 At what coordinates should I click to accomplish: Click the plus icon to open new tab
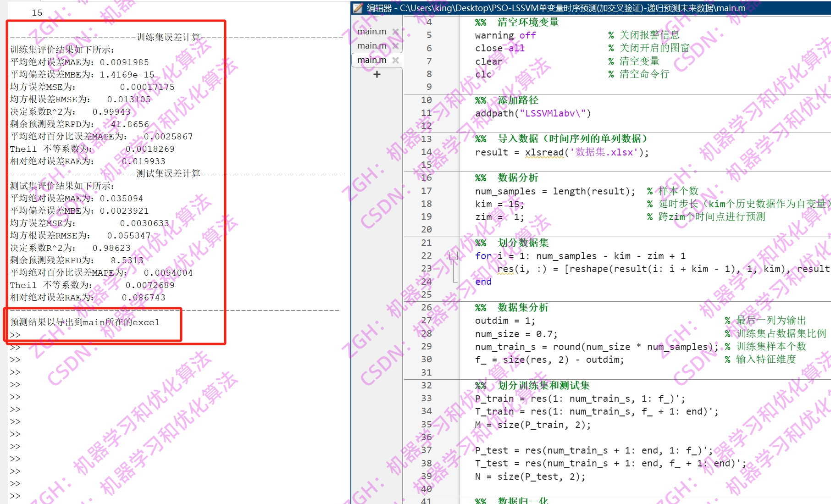click(377, 74)
